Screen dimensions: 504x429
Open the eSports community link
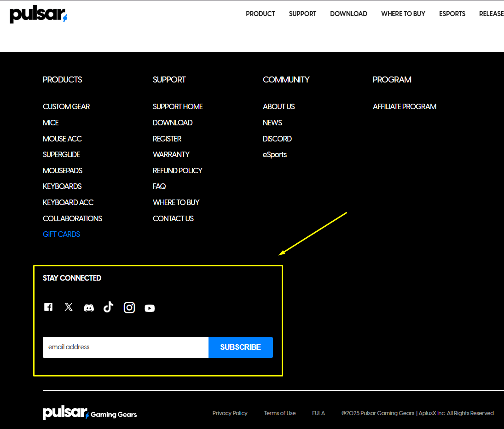[274, 155]
